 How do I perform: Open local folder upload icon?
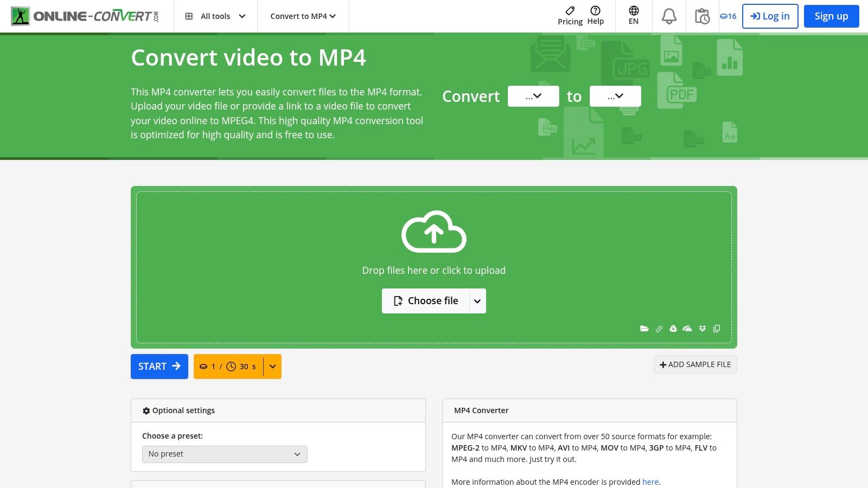point(644,329)
